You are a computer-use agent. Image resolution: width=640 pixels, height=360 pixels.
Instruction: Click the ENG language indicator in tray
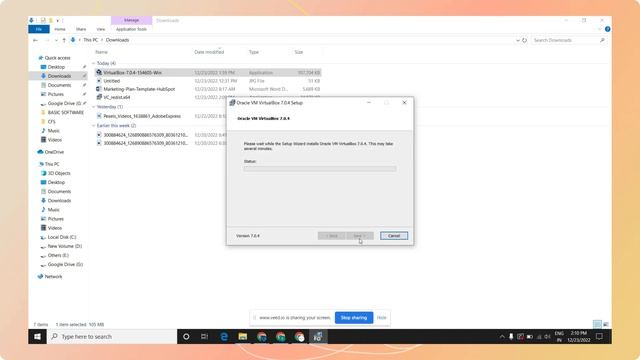tap(559, 336)
